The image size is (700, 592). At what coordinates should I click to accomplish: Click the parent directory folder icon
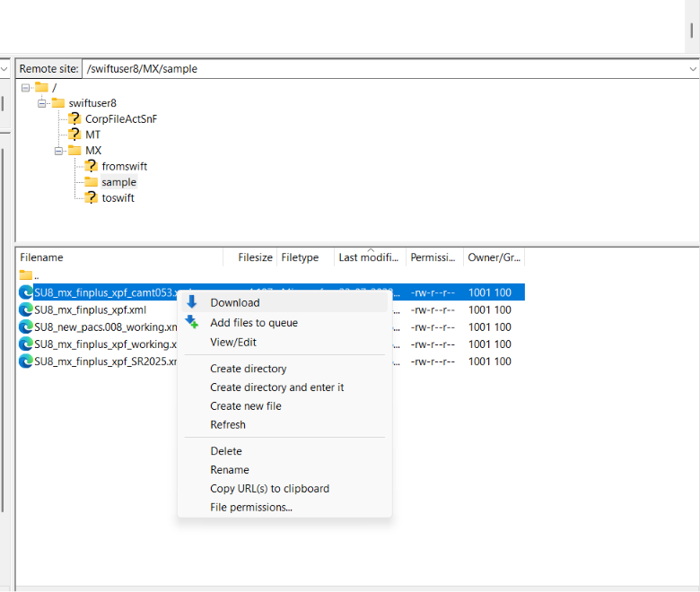26,275
